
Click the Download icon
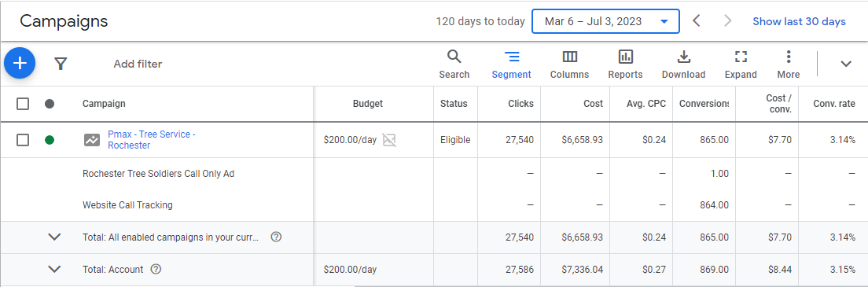pyautogui.click(x=684, y=64)
